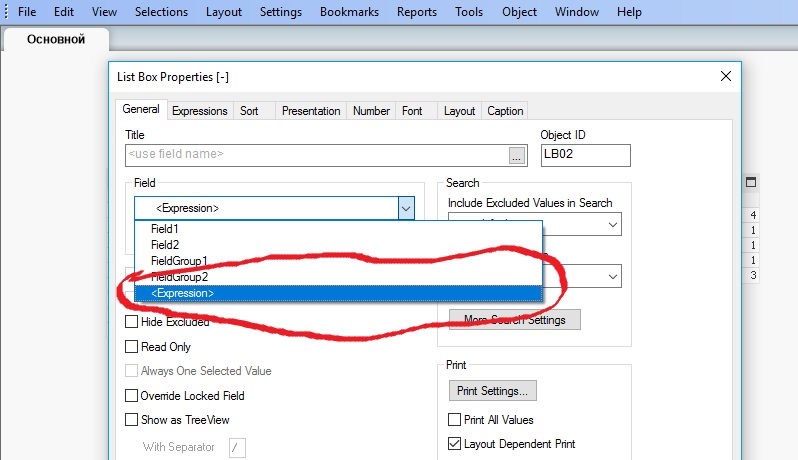
Task: Click the ellipsis button beside Title field
Action: (517, 155)
